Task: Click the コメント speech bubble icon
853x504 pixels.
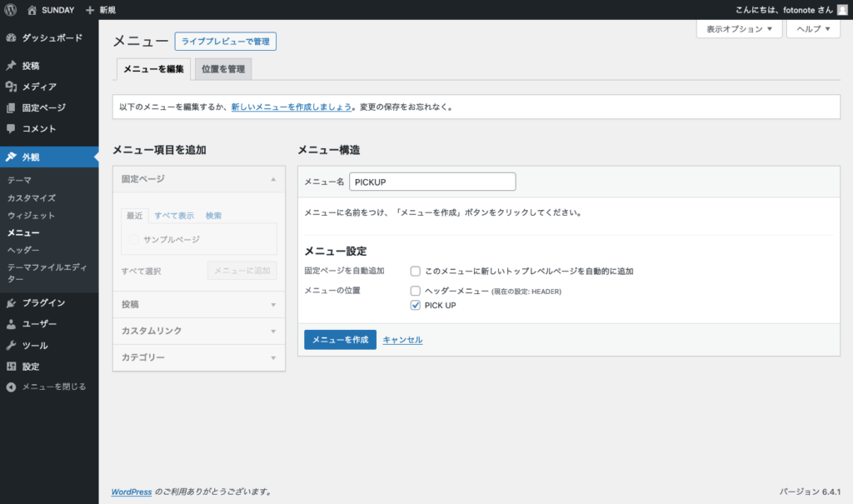Action: click(11, 129)
